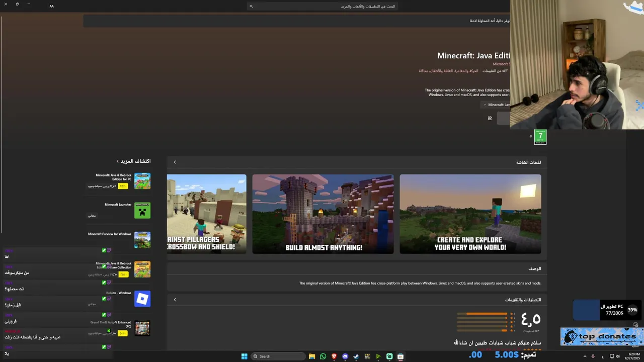Viewport: 644px width, 362px height.
Task: Click the PC upgrade goal 39% progress widget
Action: (x=606, y=310)
